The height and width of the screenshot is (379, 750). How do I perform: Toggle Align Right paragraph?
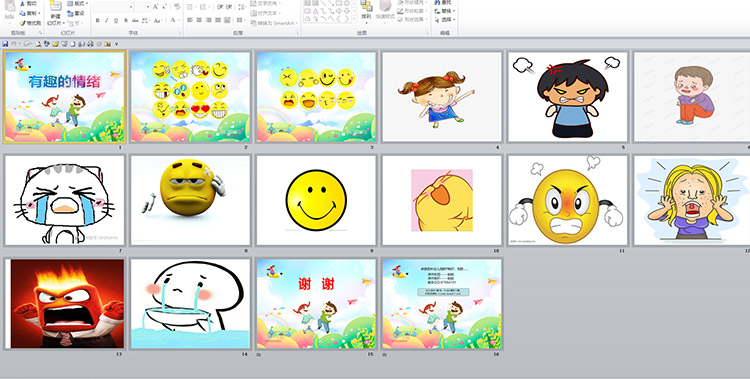pyautogui.click(x=209, y=20)
